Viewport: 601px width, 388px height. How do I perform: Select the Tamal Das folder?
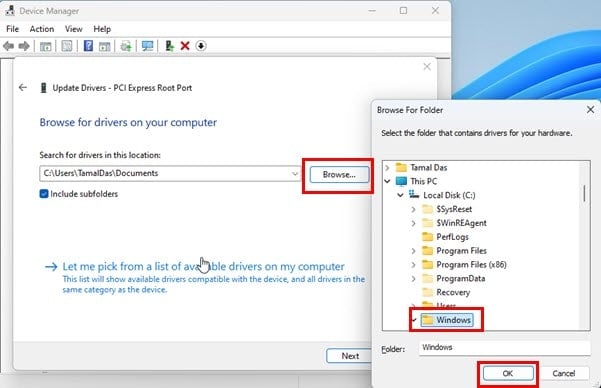click(x=429, y=168)
